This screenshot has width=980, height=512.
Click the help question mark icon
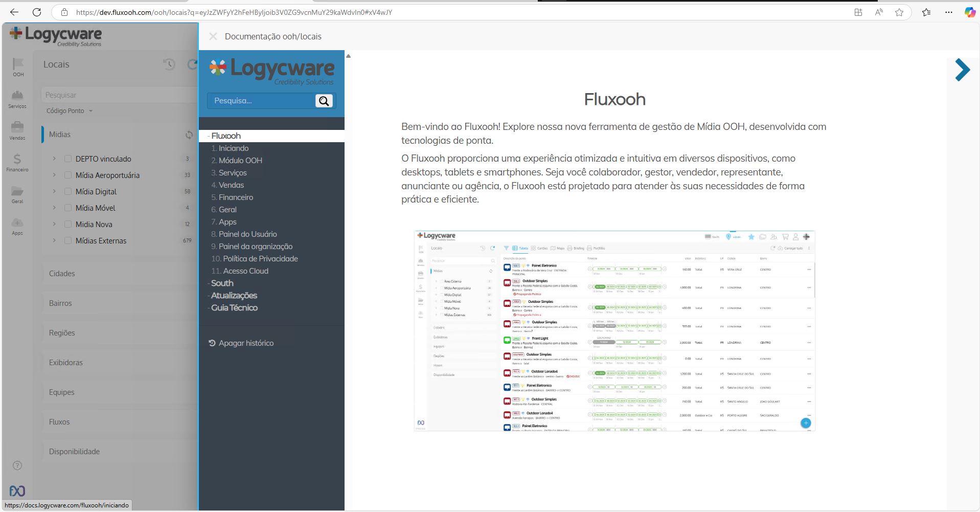(17, 465)
